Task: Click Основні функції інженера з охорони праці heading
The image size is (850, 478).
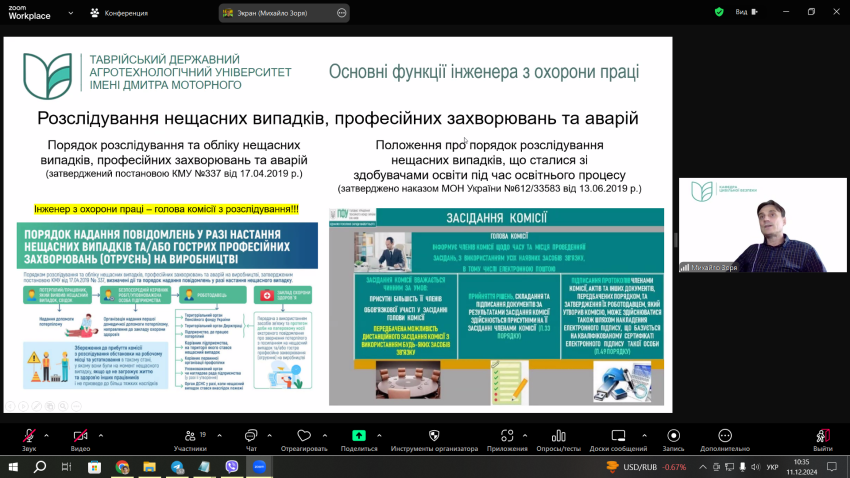Action: pos(484,72)
